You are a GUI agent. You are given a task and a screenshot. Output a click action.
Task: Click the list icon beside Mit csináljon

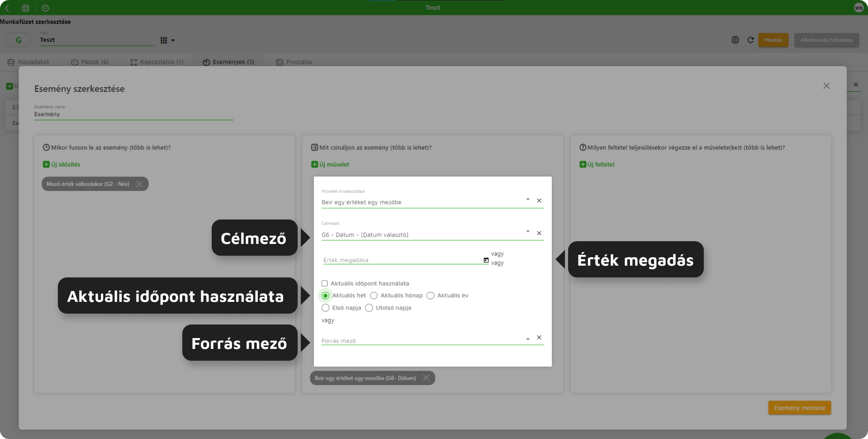(314, 148)
